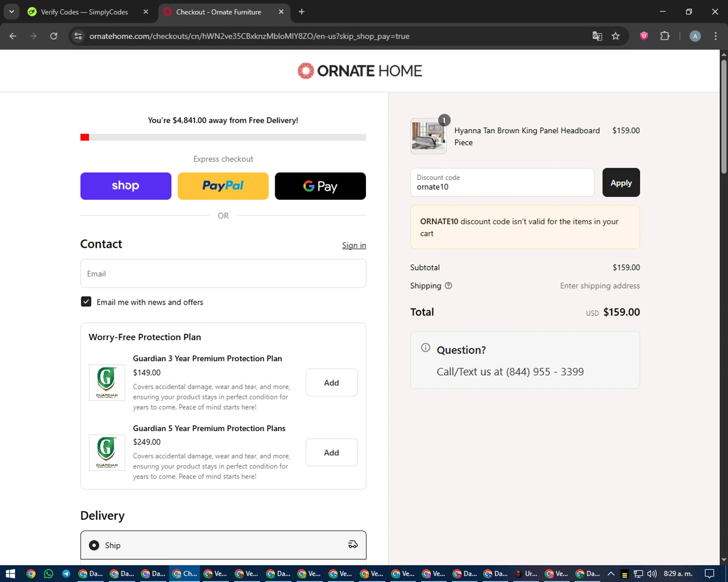Go forward to the next page
The width and height of the screenshot is (728, 582).
(33, 36)
